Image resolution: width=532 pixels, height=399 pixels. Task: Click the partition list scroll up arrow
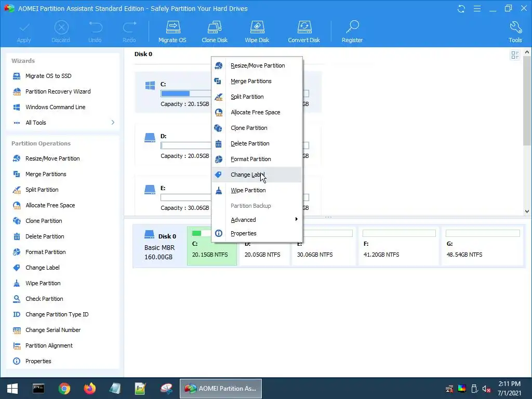pyautogui.click(x=527, y=52)
